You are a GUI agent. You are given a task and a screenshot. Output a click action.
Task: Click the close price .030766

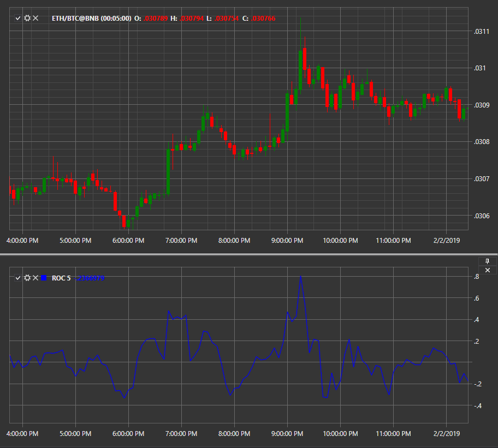tap(263, 19)
